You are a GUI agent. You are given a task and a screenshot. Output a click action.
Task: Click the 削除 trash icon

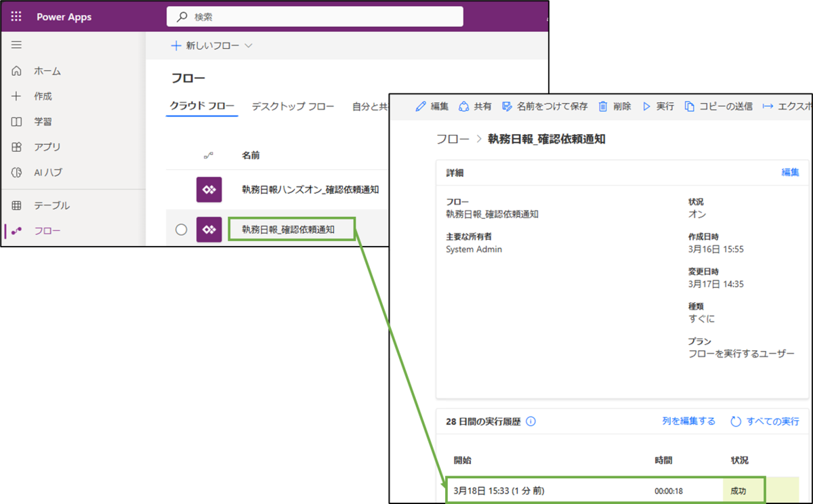602,106
